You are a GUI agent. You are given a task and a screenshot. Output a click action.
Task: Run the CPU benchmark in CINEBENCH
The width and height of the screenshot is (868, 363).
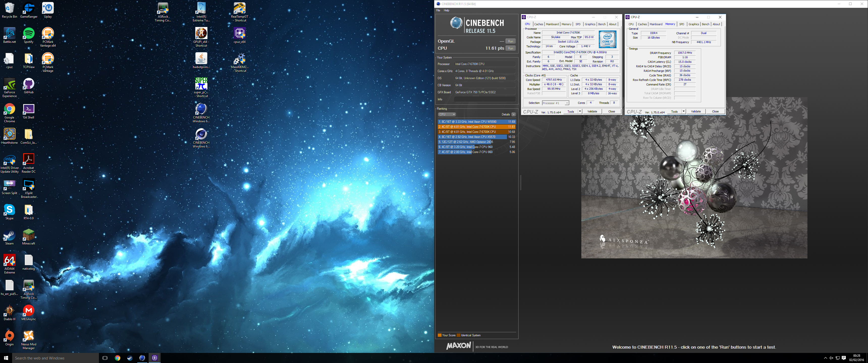click(x=510, y=48)
